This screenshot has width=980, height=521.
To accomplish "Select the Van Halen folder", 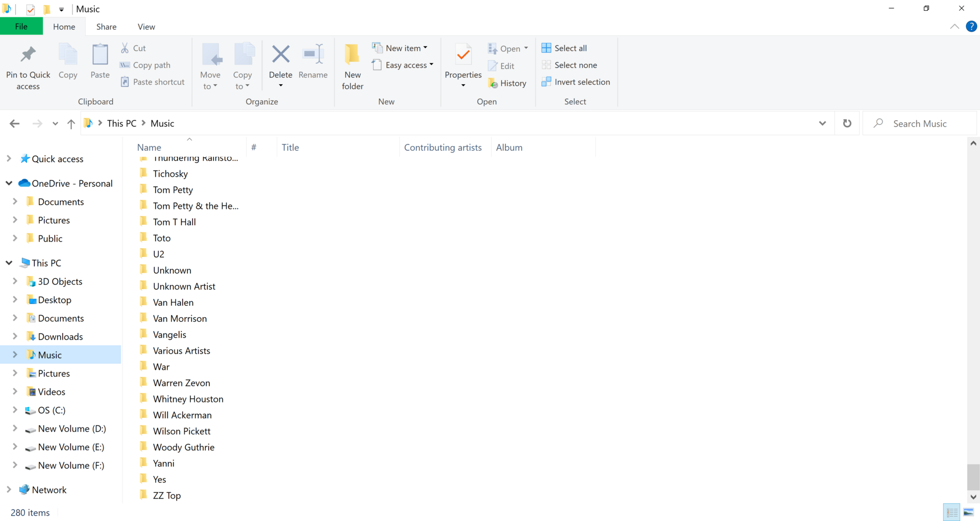I will [173, 302].
